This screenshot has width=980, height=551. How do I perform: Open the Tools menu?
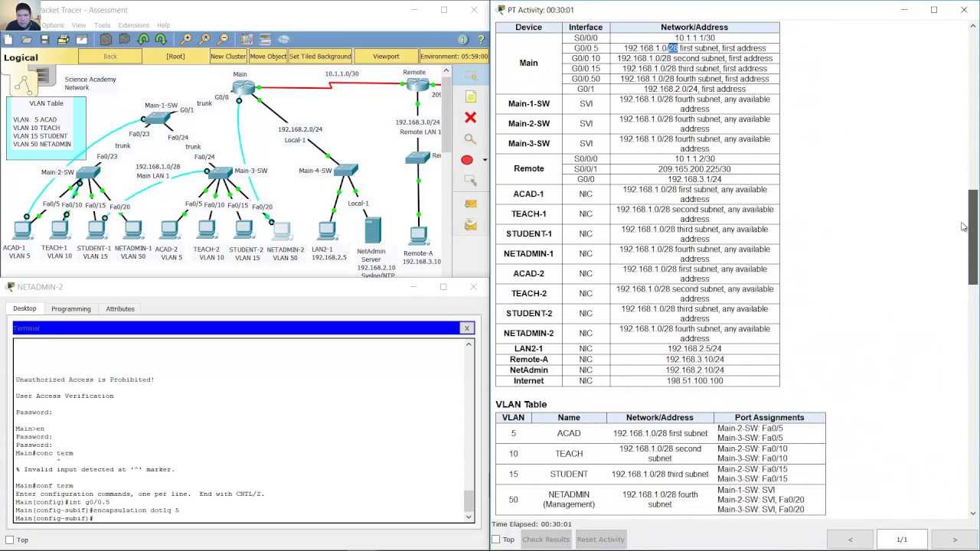pyautogui.click(x=102, y=25)
